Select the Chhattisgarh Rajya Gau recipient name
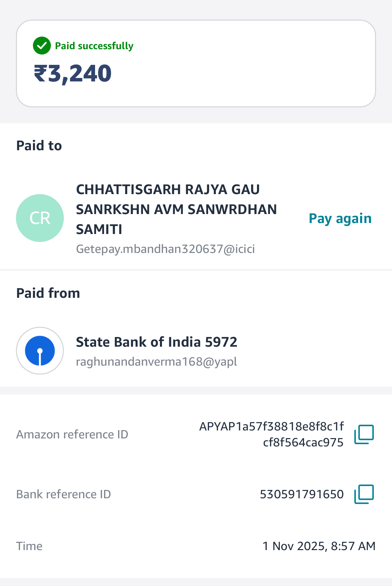392x586 pixels. tap(176, 209)
